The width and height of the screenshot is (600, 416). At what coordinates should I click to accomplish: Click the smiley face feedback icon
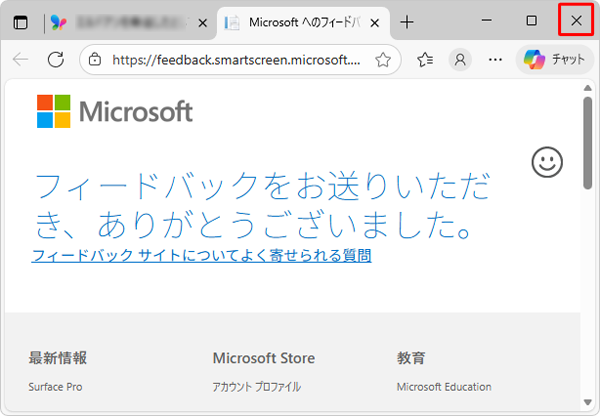click(547, 162)
